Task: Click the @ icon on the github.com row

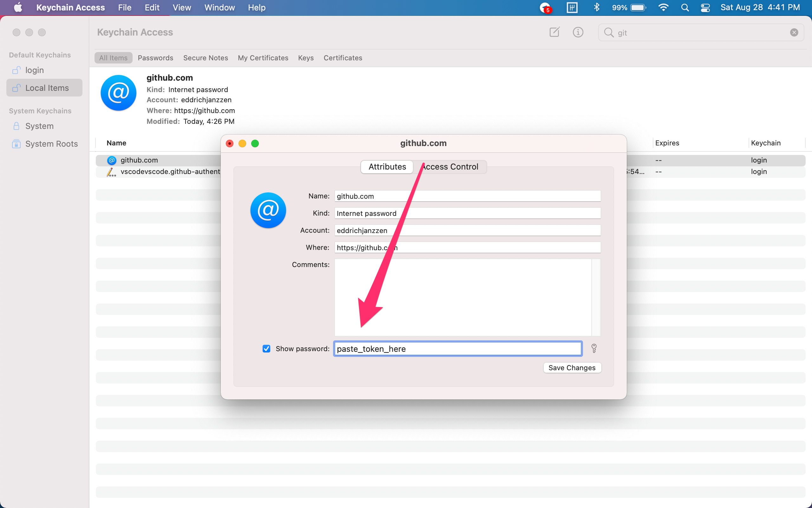Action: point(112,160)
